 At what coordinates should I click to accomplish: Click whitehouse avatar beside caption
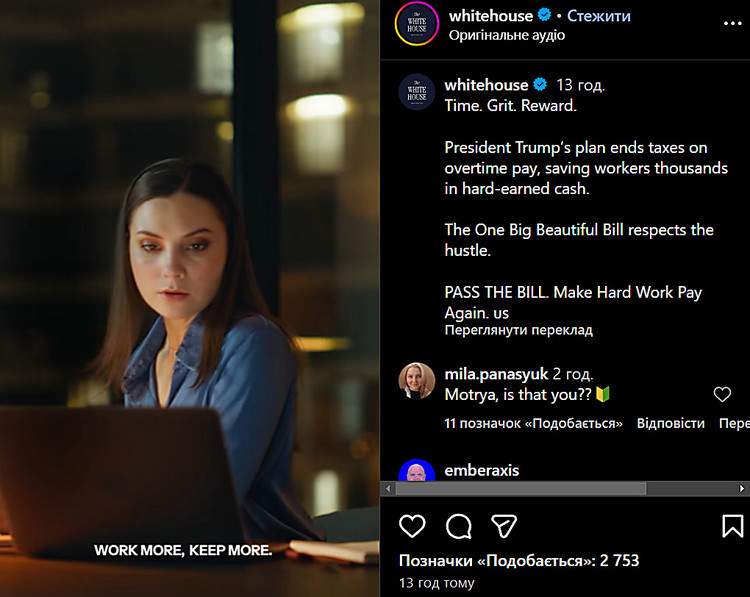pos(417,92)
